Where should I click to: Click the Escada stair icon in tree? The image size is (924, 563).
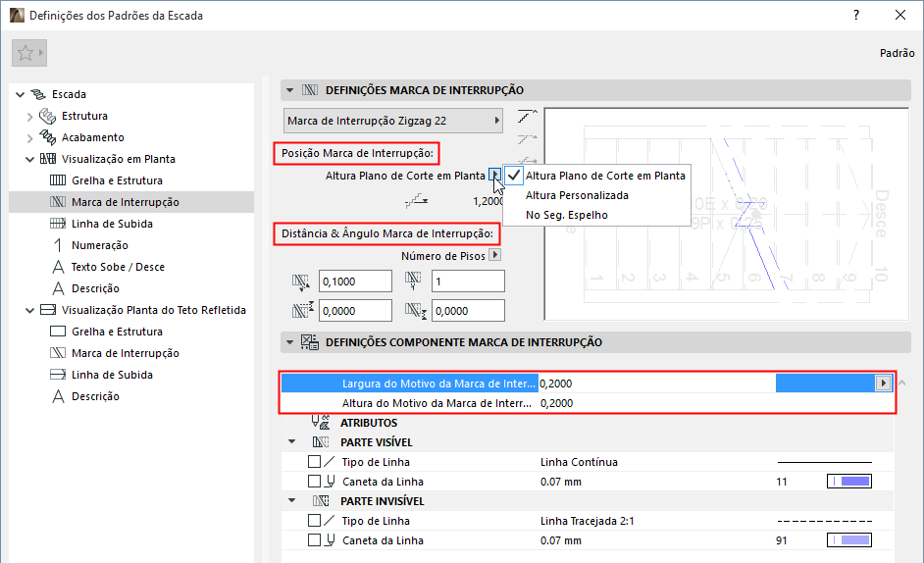(38, 94)
